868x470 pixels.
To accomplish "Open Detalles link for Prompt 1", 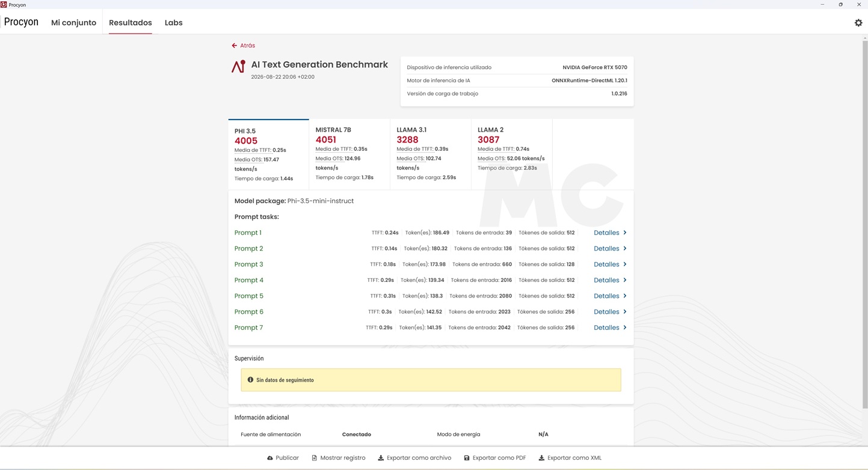I will 606,233.
